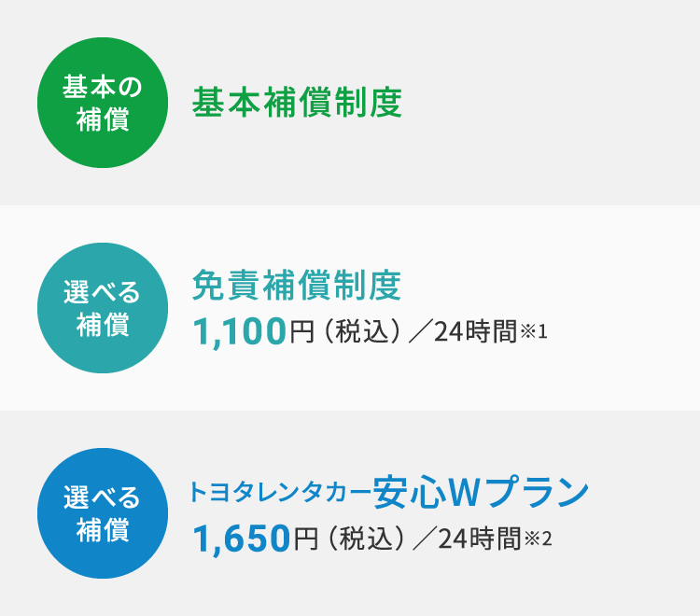Image resolution: width=700 pixels, height=616 pixels.
Task: Click 円（税込）／24時間 text beside 1,100
Action: point(403,331)
